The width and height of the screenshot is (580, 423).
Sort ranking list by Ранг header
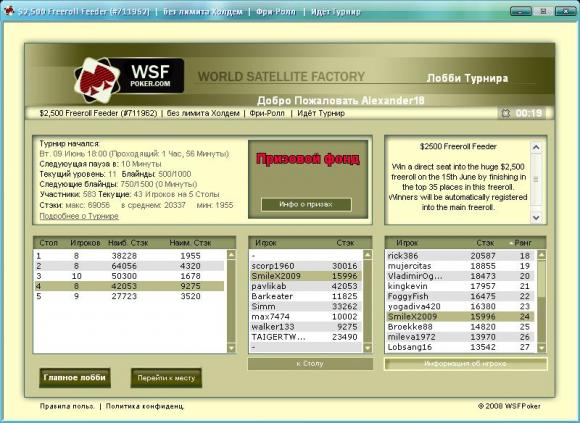pos(523,243)
